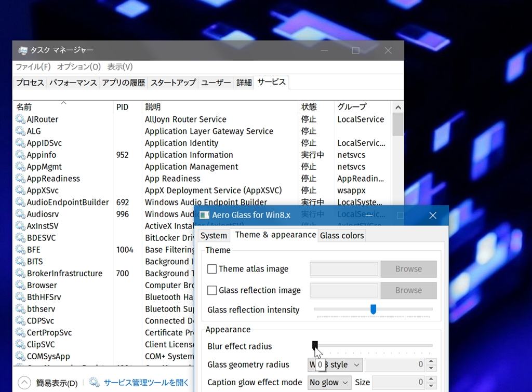Click the 簡易表示(D) button
Viewport: 532px width, 392px height.
(57, 383)
